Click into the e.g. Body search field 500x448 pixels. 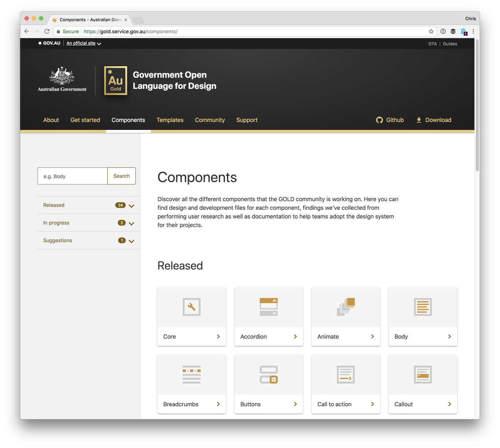pos(72,176)
